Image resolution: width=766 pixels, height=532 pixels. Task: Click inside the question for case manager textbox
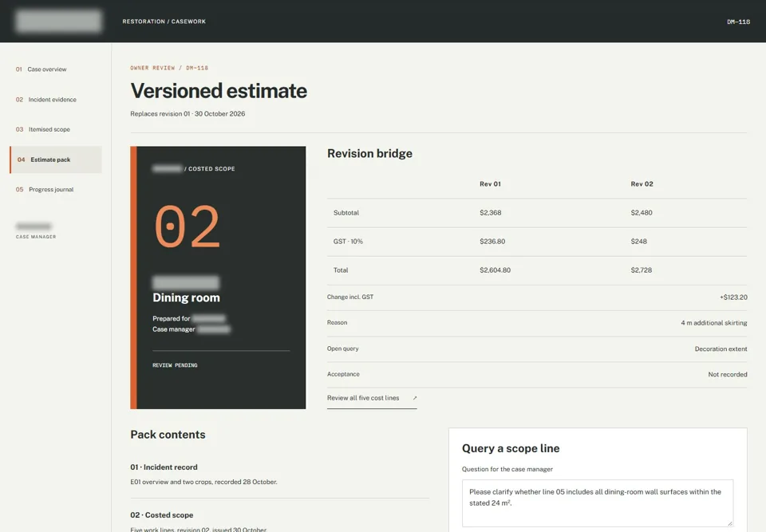point(598,503)
